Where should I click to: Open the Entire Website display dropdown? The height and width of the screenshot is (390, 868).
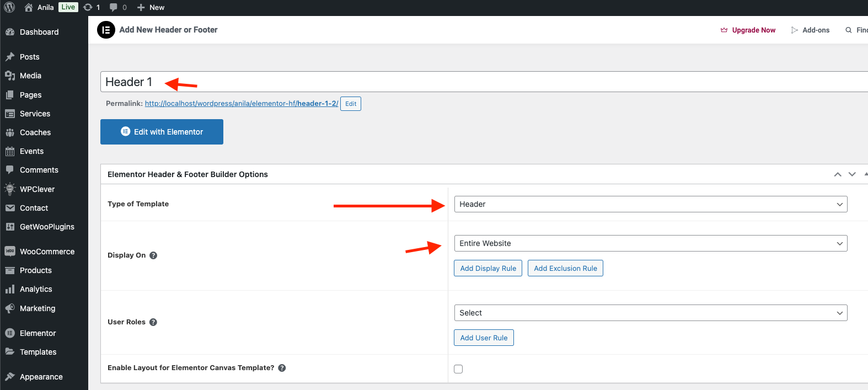click(x=650, y=243)
